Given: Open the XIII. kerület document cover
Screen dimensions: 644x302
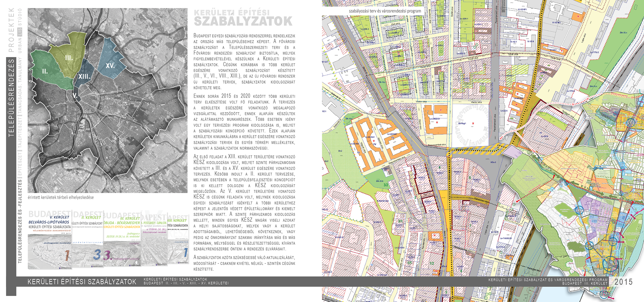Looking at the screenshot, I should tap(178, 239).
